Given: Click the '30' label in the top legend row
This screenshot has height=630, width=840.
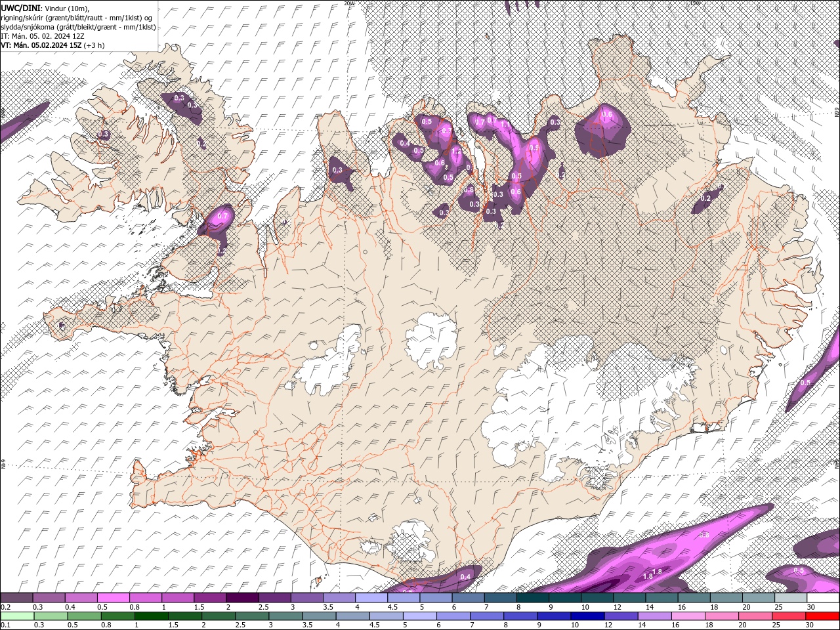Looking at the screenshot, I should (x=811, y=607).
